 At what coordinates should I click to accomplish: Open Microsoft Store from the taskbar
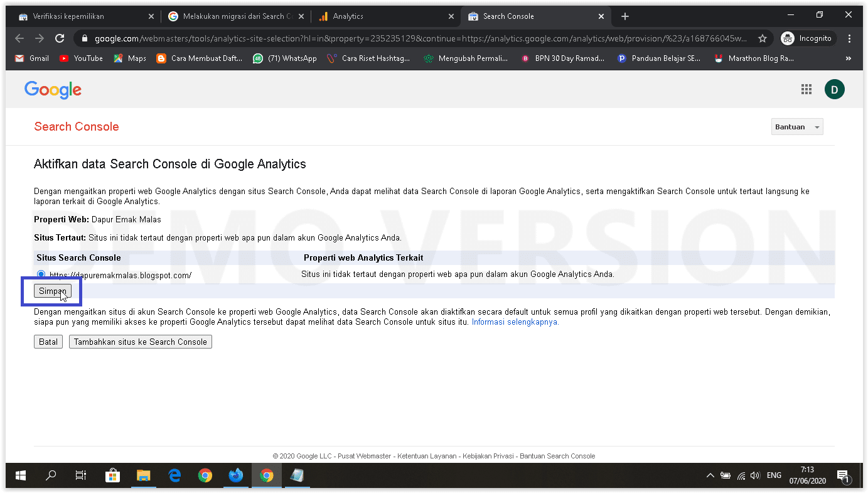[x=112, y=475]
